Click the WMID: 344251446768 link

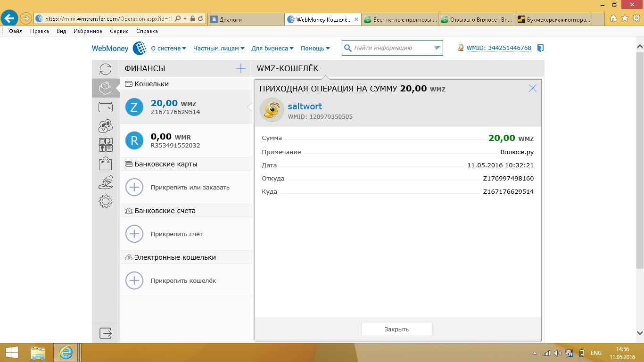tap(499, 48)
